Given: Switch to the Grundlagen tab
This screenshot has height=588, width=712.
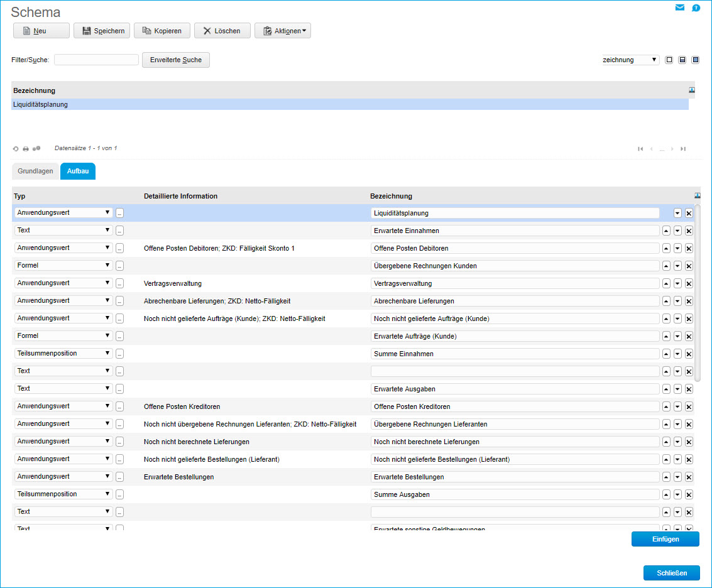Looking at the screenshot, I should [x=35, y=171].
